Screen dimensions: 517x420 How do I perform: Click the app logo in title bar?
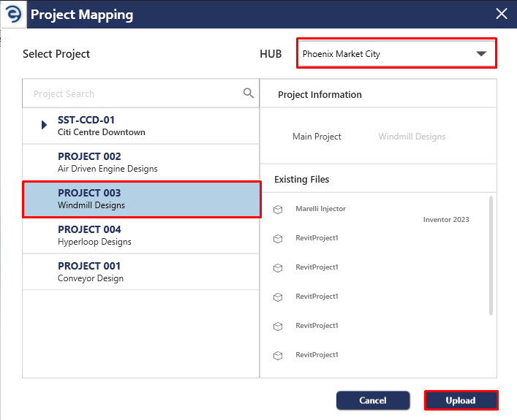[x=13, y=14]
